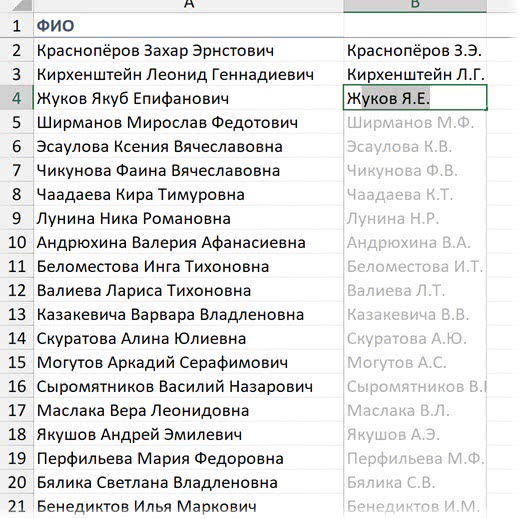520x519 pixels.
Task: Select column A header
Action: (189, 6)
